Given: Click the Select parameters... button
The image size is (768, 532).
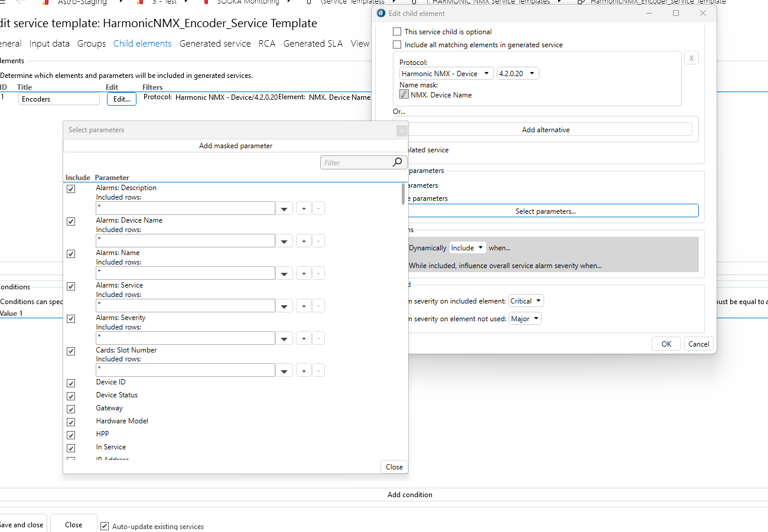Looking at the screenshot, I should click(x=546, y=211).
